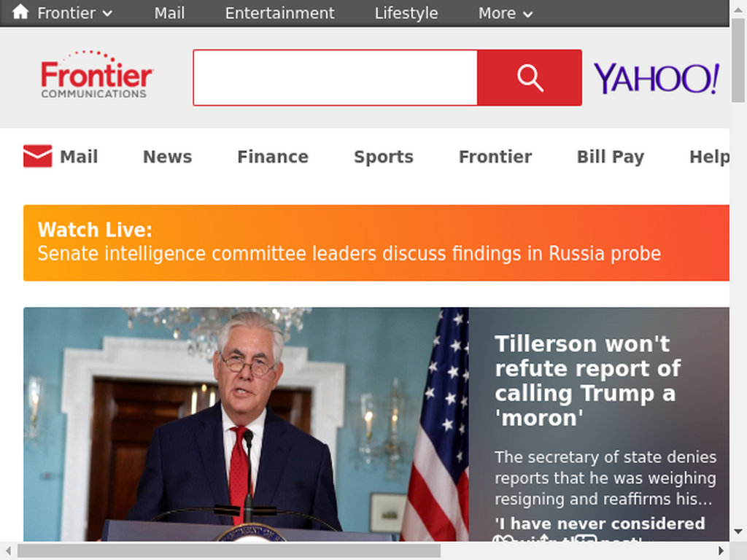This screenshot has width=747, height=560.
Task: Open the red Mail envelope icon
Action: click(38, 156)
